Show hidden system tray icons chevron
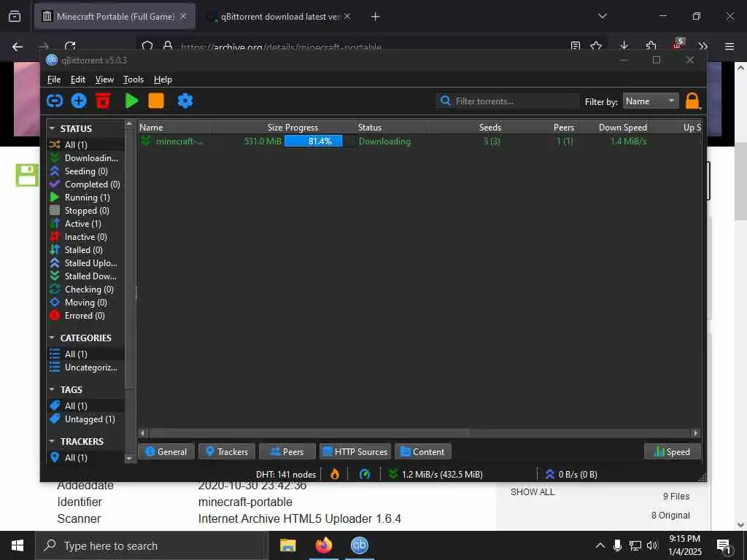The width and height of the screenshot is (747, 560). pyautogui.click(x=600, y=545)
